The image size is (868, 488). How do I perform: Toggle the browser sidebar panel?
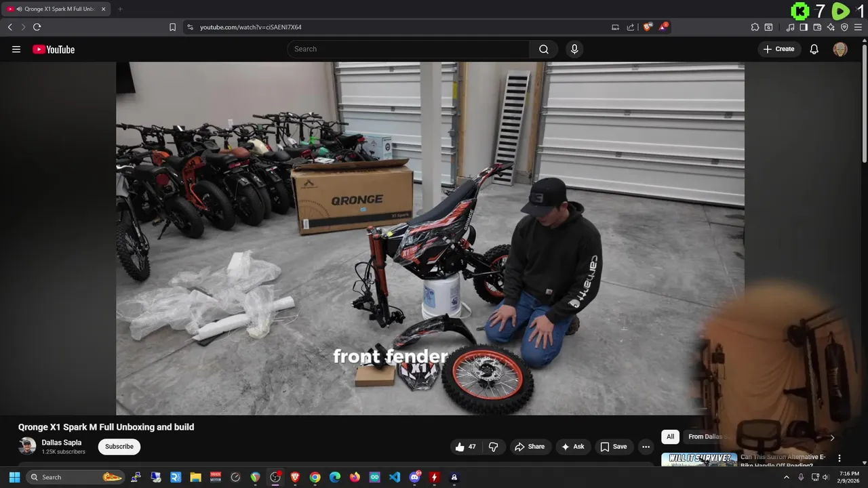tap(804, 27)
